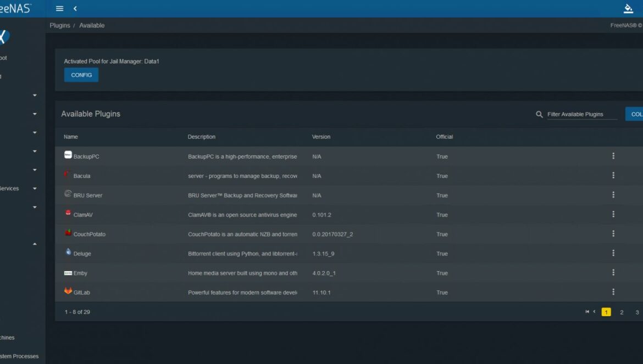
Task: Click the search magnifier icon
Action: pyautogui.click(x=539, y=114)
